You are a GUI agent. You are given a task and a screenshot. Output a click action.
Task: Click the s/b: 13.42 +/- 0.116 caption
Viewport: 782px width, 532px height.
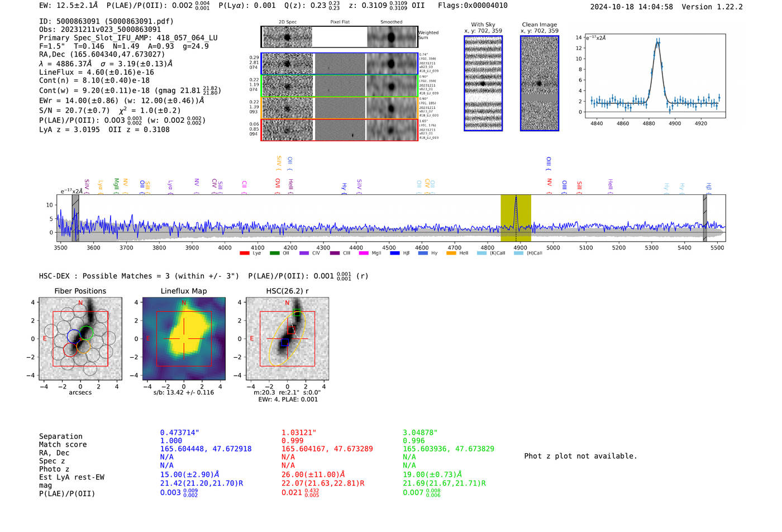point(184,392)
